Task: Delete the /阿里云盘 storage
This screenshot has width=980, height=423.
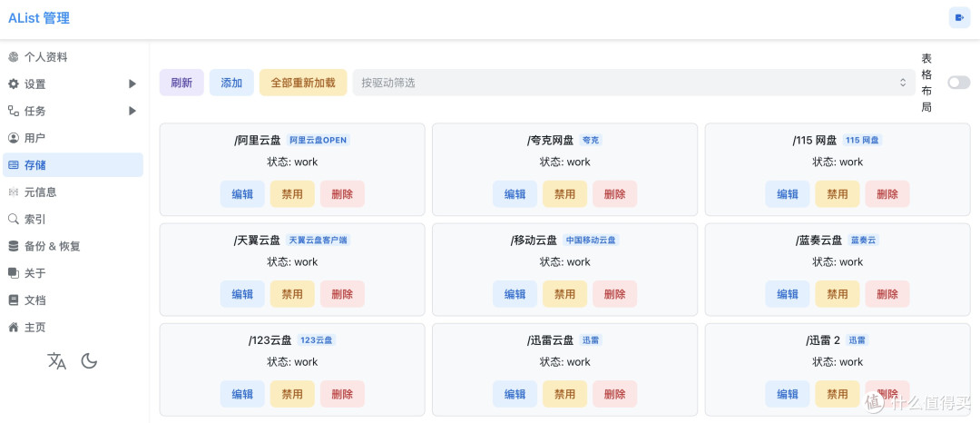Action: pyautogui.click(x=342, y=193)
